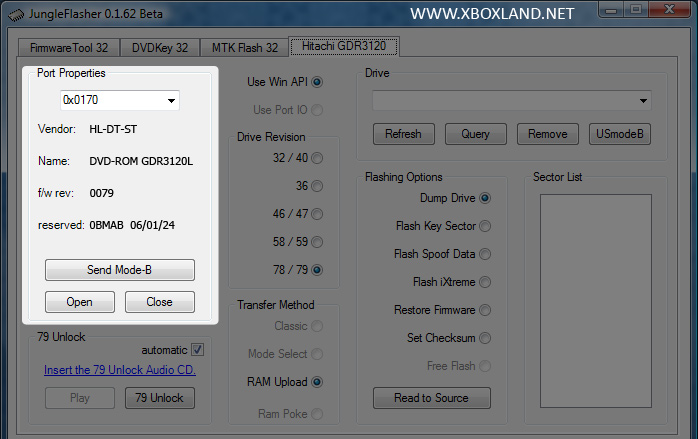Click the USmodeB button

coord(620,134)
